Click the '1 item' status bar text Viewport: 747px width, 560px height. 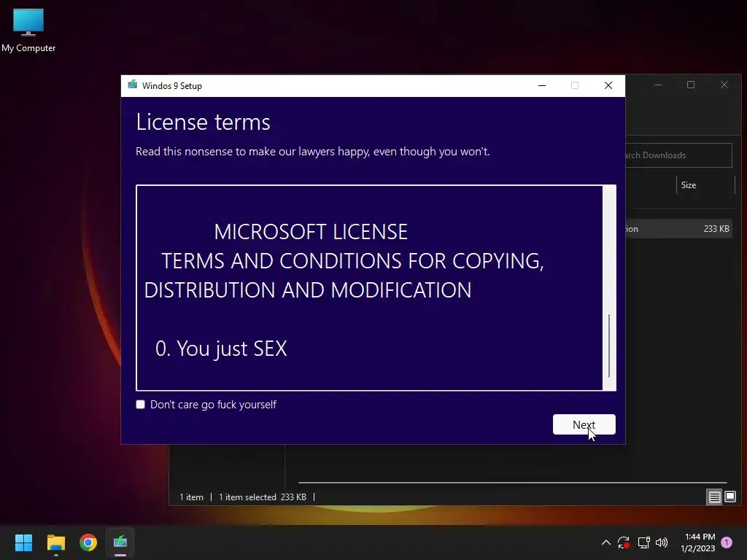pyautogui.click(x=192, y=497)
